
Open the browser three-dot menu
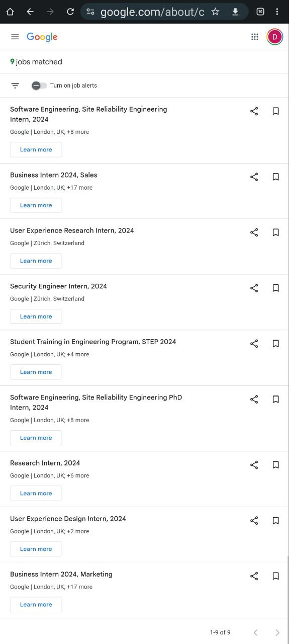(277, 12)
